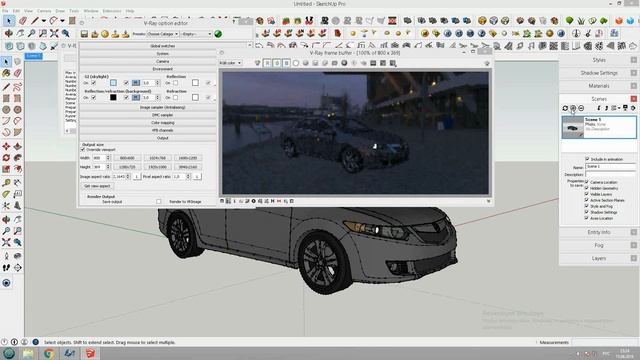Viewport: 640px width, 360px height.
Task: Click the monochrome mode sphere icon in frame buffer
Action: point(305,63)
